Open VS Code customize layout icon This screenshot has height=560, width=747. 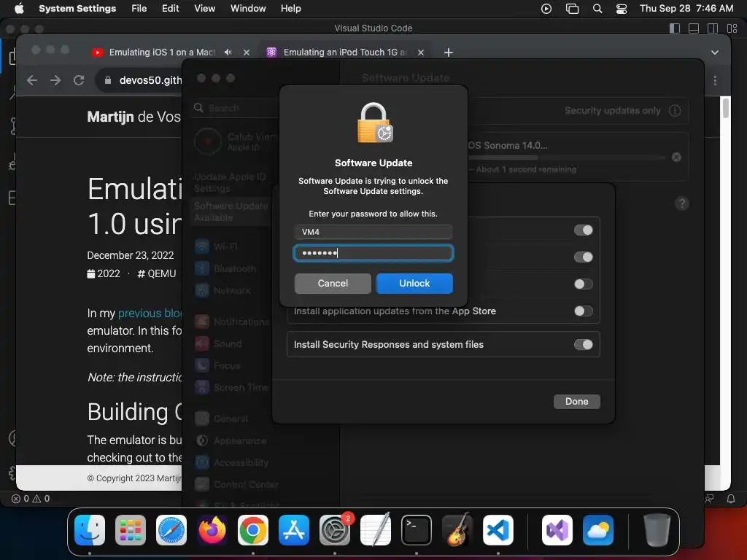732,28
